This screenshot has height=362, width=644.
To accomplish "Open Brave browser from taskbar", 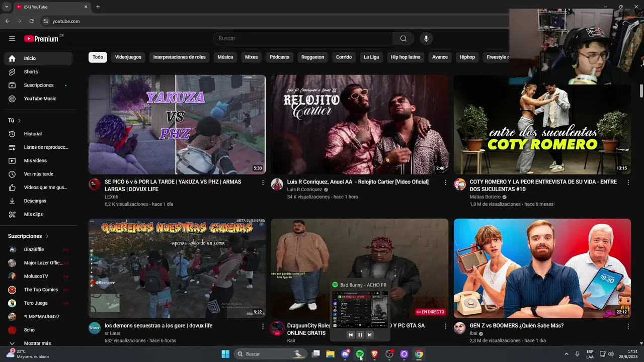I will tap(374, 354).
